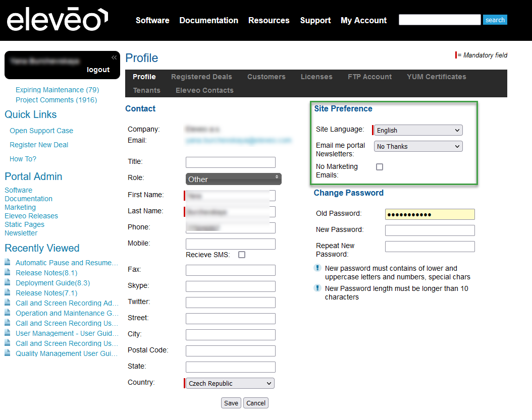Click the New Password input field
The image size is (532, 420).
[430, 230]
